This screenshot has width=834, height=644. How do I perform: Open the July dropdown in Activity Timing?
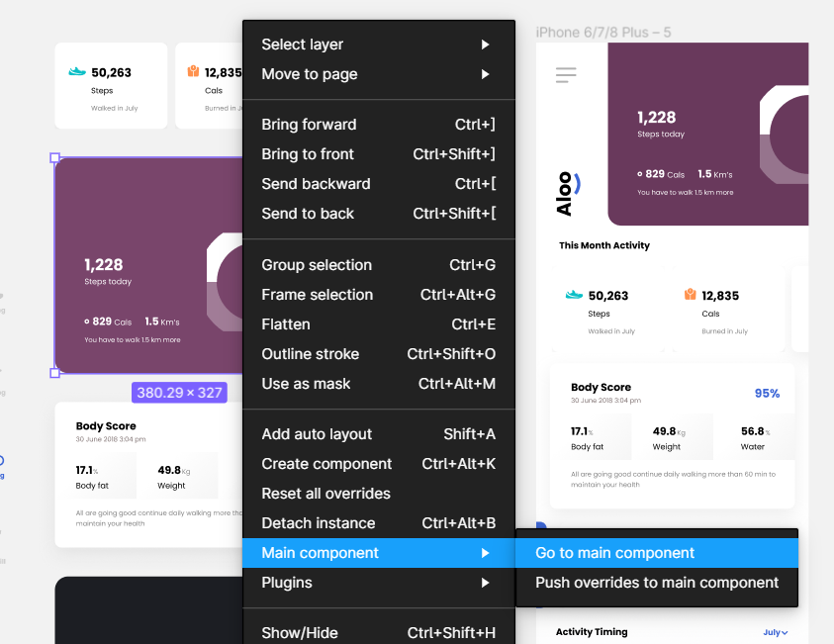click(775, 632)
